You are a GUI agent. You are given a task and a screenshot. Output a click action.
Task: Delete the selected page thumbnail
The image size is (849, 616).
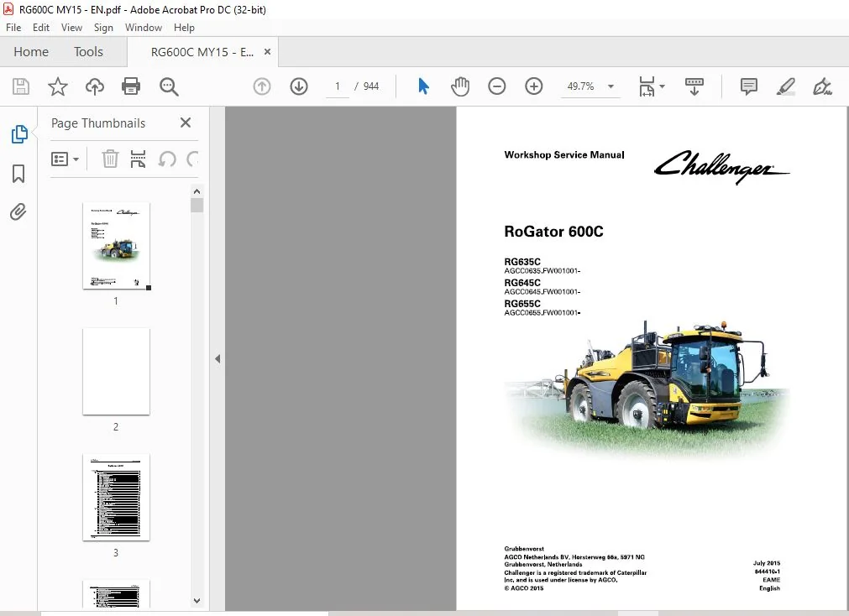(110, 159)
